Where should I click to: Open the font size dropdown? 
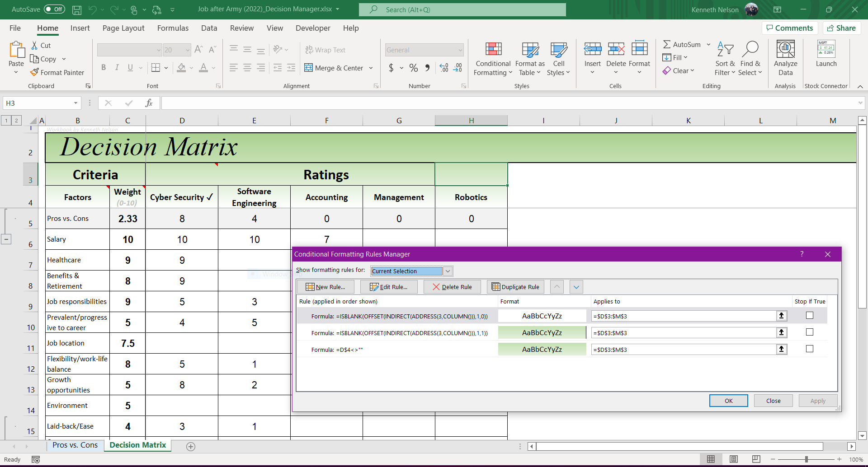click(x=188, y=50)
